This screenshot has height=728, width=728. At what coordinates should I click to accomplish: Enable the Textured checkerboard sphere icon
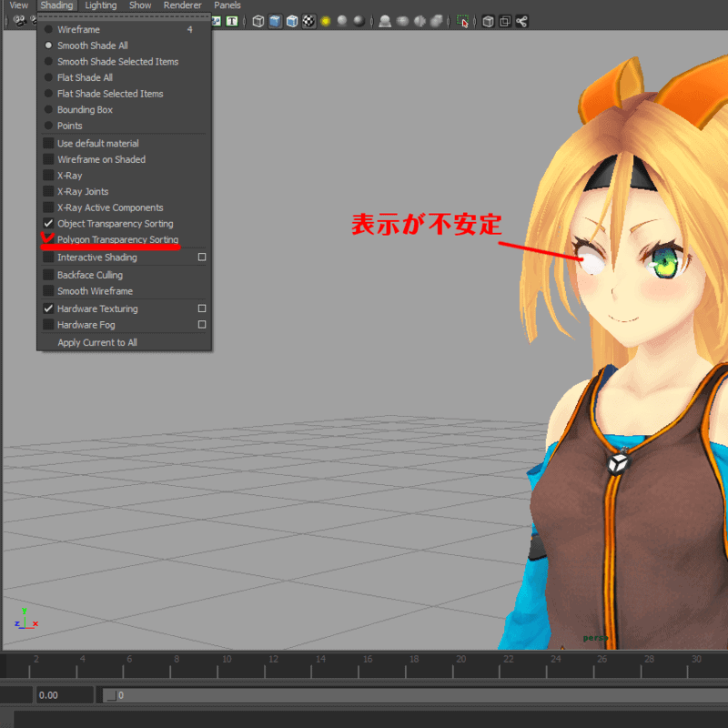308,21
